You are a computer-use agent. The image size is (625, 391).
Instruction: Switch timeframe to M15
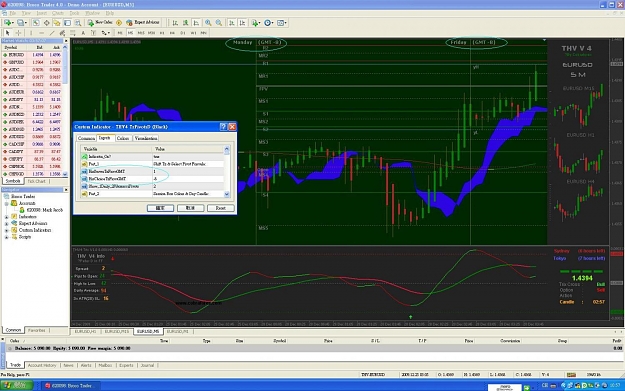(x=141, y=33)
